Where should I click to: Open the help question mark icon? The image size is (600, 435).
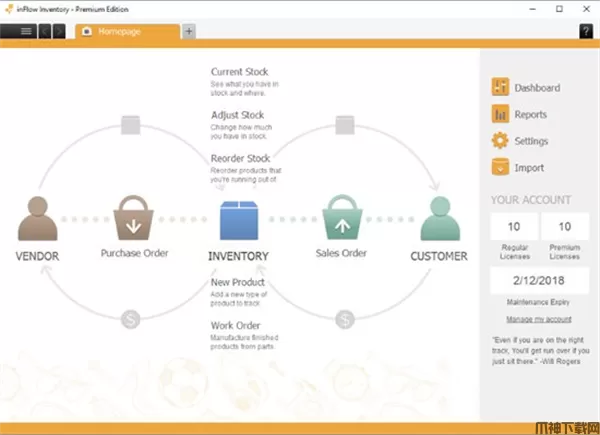click(586, 31)
